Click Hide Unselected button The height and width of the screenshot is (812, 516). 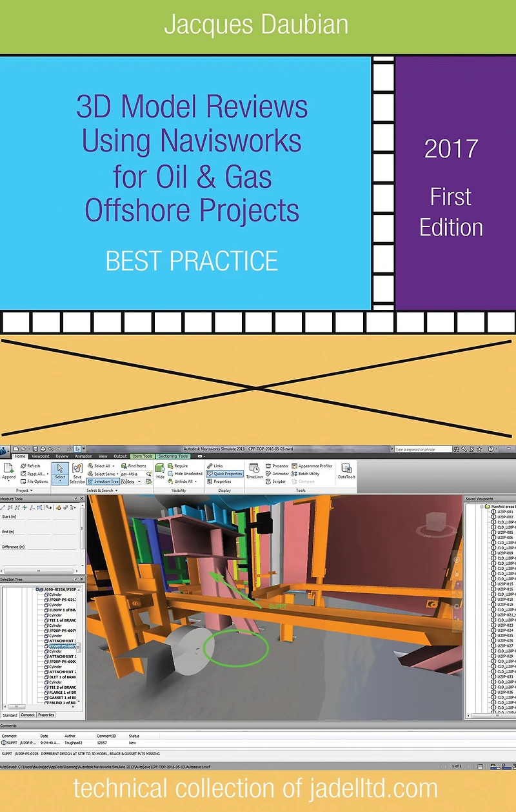coord(184,473)
